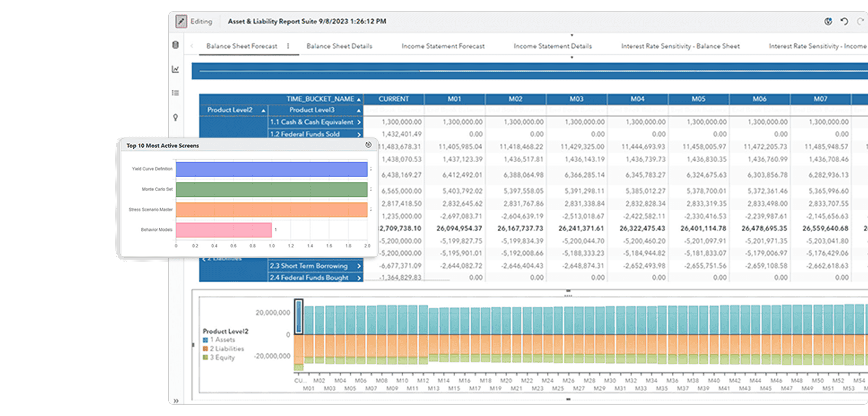
Task: Click the Stress Scenario Master orange bar
Action: pos(271,209)
